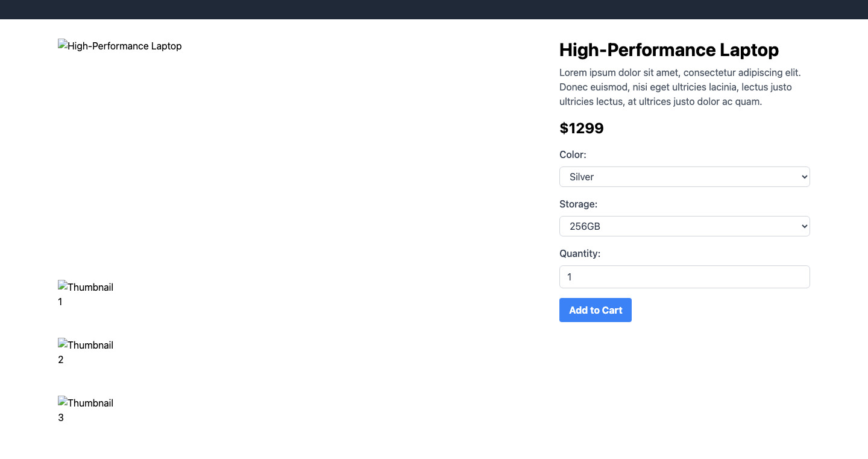Select the Quantity input field
This screenshot has width=868, height=459.
(x=684, y=277)
